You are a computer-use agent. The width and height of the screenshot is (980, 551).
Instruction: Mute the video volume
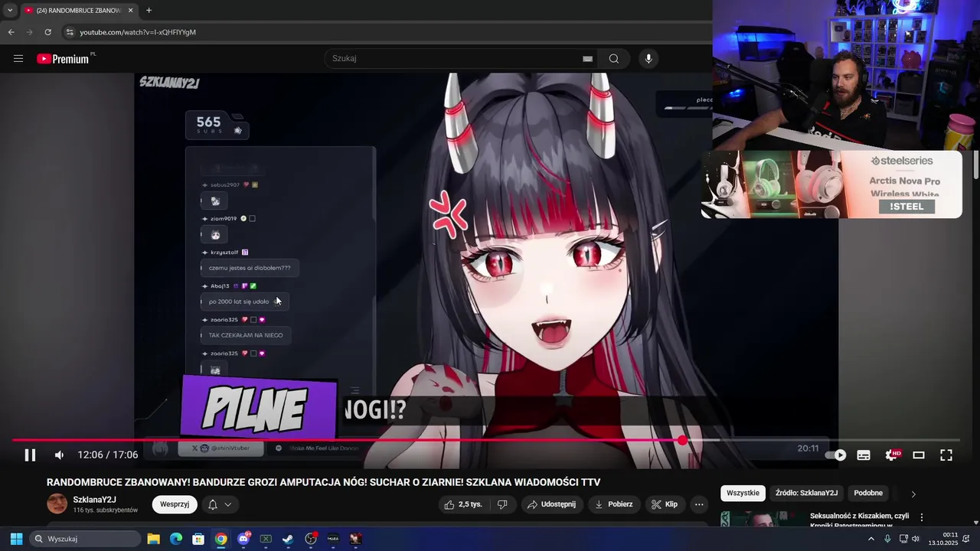pyautogui.click(x=60, y=455)
